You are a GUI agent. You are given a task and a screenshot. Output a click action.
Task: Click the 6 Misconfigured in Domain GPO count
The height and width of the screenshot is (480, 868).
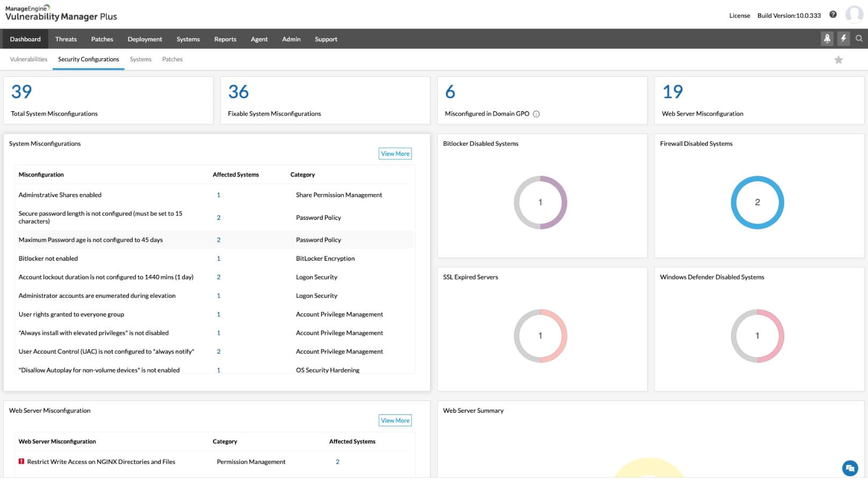(x=450, y=91)
